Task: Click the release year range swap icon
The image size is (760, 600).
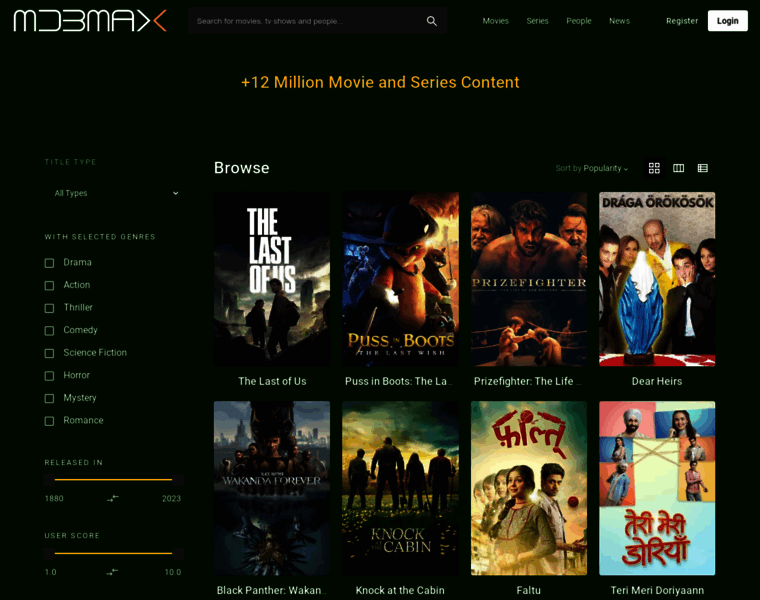Action: (112, 498)
